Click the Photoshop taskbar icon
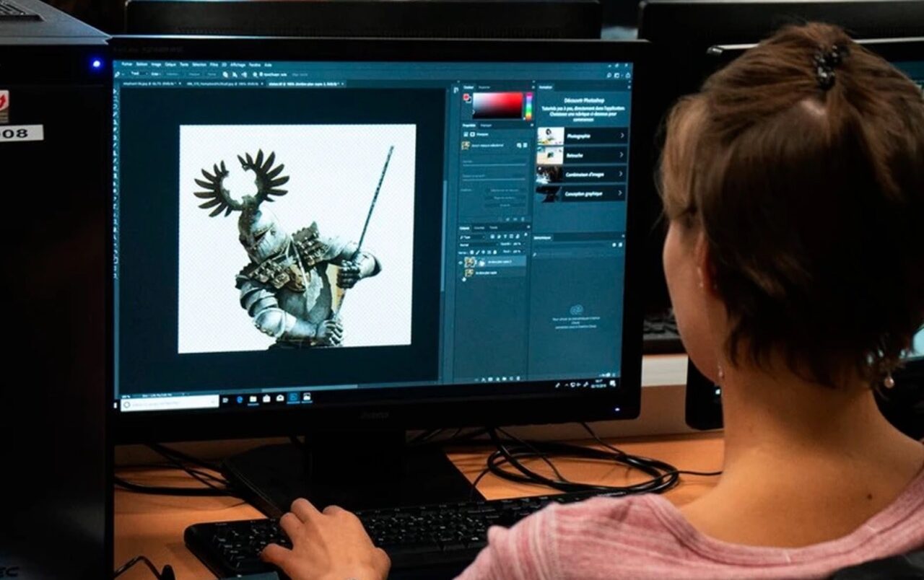Screen dimensions: 924x580 pyautogui.click(x=293, y=399)
